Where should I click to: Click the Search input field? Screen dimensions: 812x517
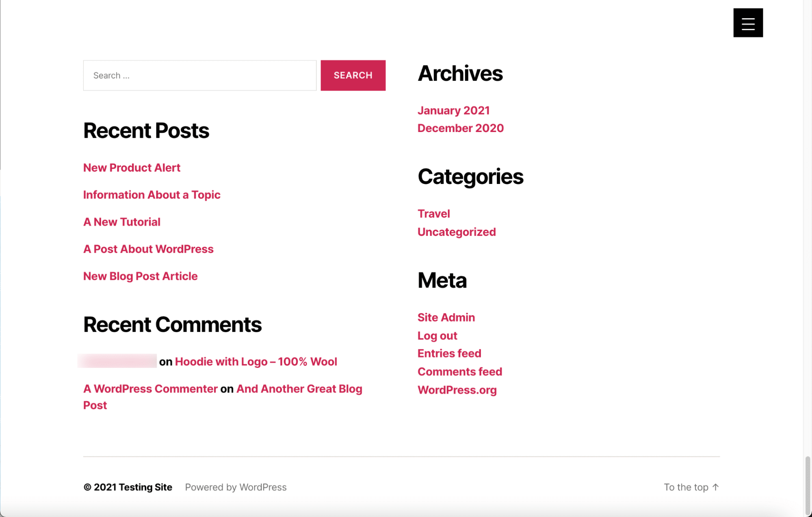coord(199,75)
